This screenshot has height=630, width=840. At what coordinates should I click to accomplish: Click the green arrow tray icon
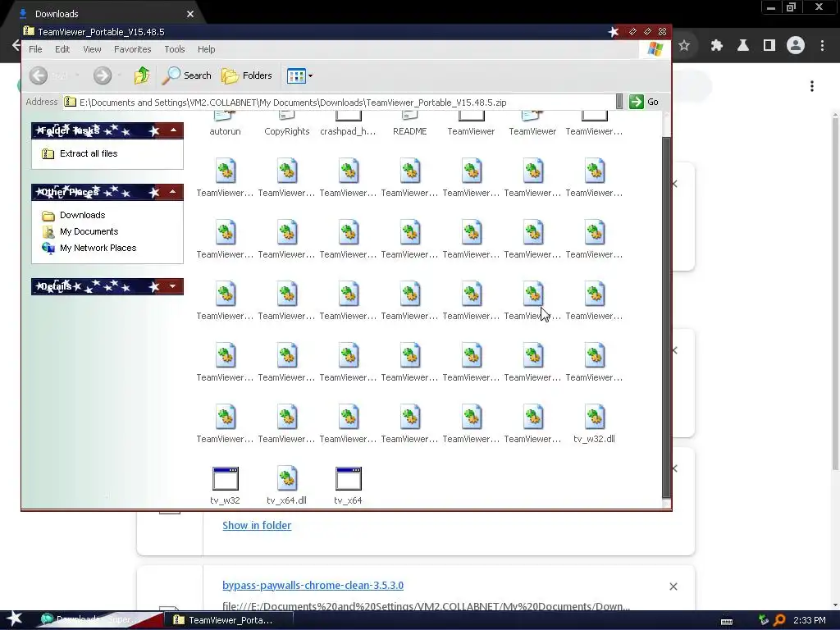(x=764, y=620)
